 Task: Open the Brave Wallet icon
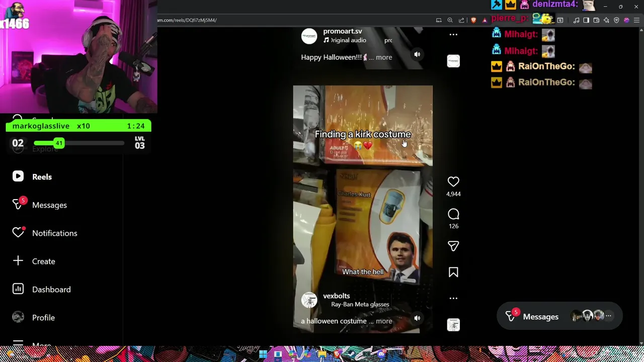tap(596, 20)
